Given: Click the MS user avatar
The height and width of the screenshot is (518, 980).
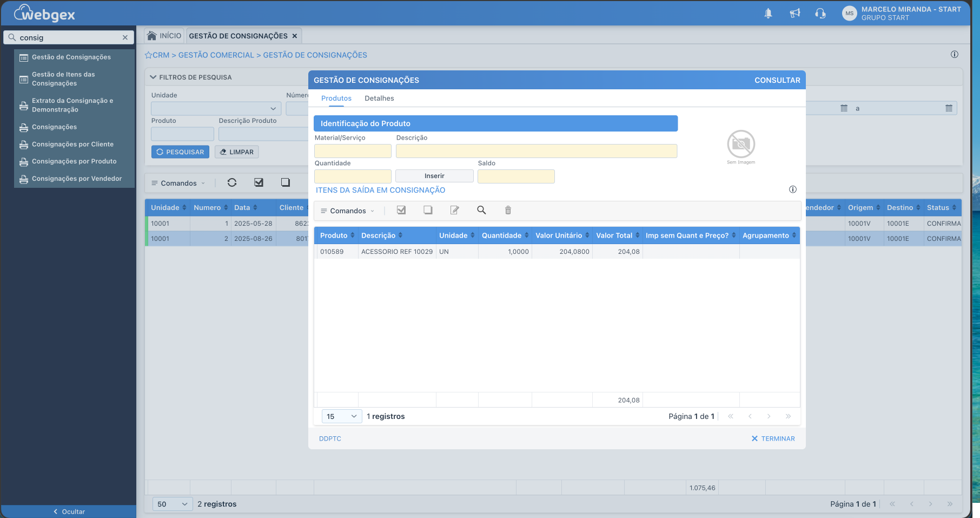Looking at the screenshot, I should pos(850,14).
